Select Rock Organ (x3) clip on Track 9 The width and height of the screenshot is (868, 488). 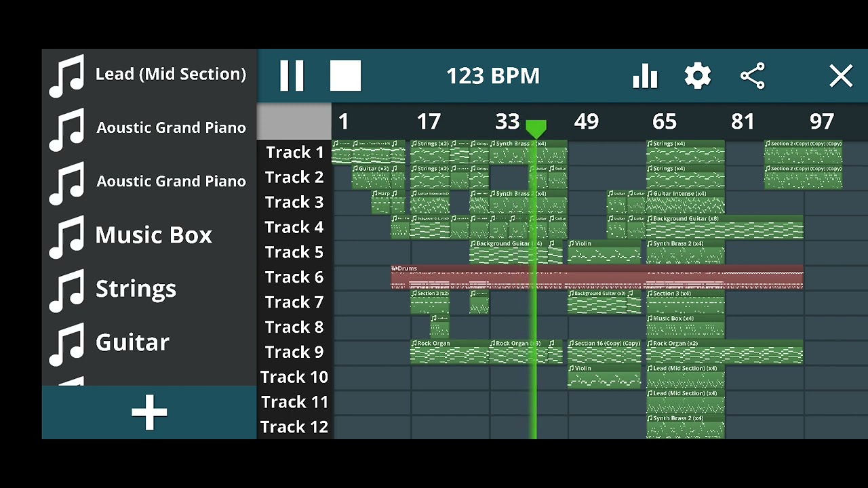(x=518, y=352)
